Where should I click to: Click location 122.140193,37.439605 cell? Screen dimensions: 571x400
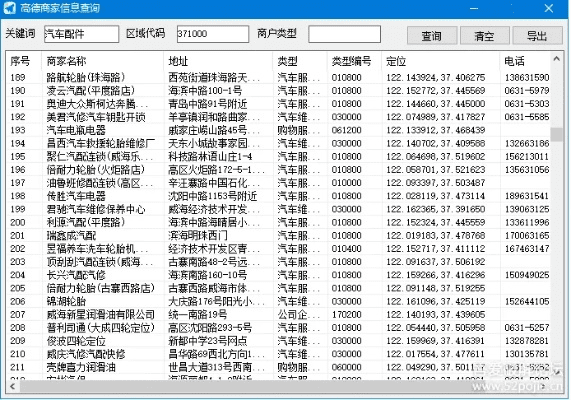point(436,314)
